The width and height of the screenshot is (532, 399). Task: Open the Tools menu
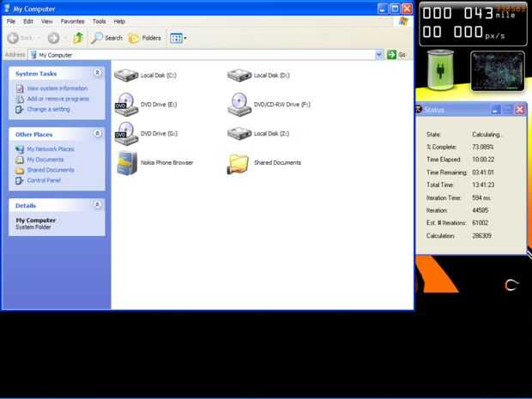click(x=99, y=21)
